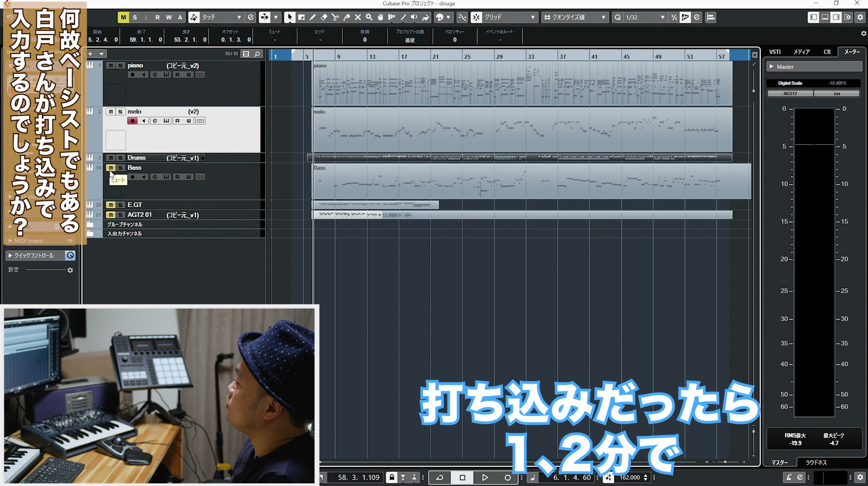Image resolution: width=868 pixels, height=486 pixels.
Task: Disable record on the melo track
Action: pos(132,121)
